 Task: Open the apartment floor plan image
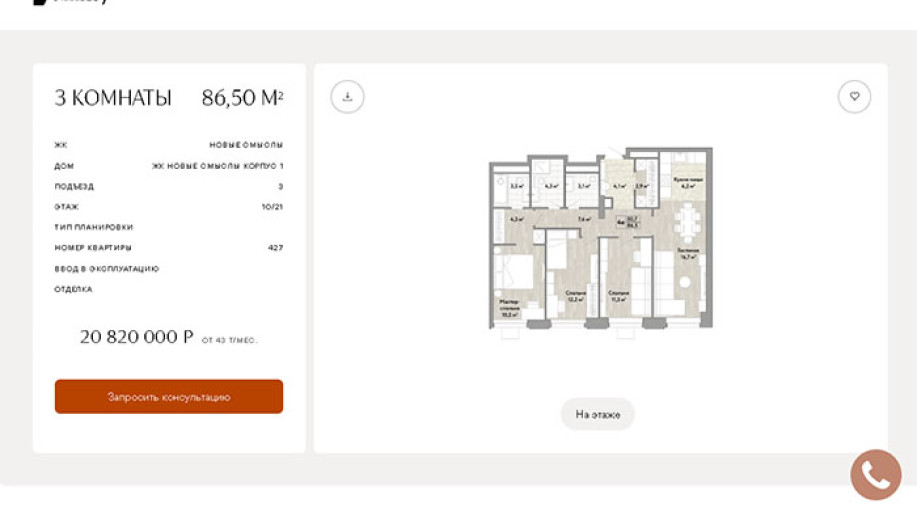tap(600, 238)
